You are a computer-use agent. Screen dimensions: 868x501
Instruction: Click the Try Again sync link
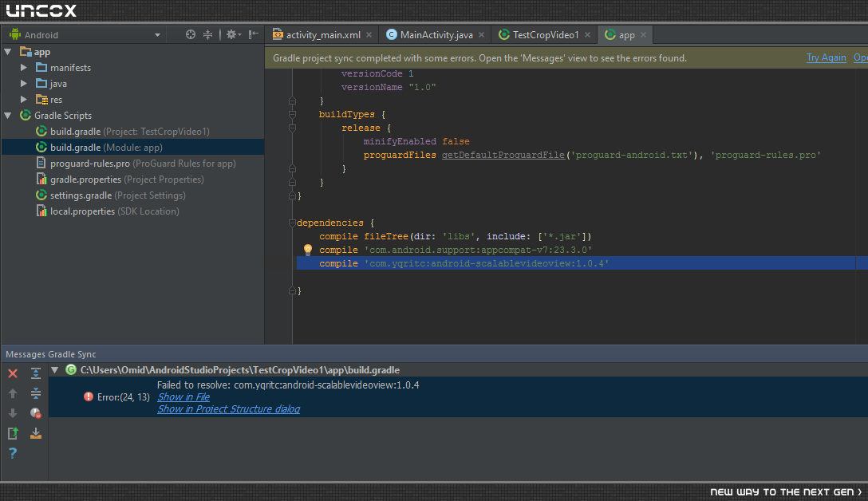point(826,57)
